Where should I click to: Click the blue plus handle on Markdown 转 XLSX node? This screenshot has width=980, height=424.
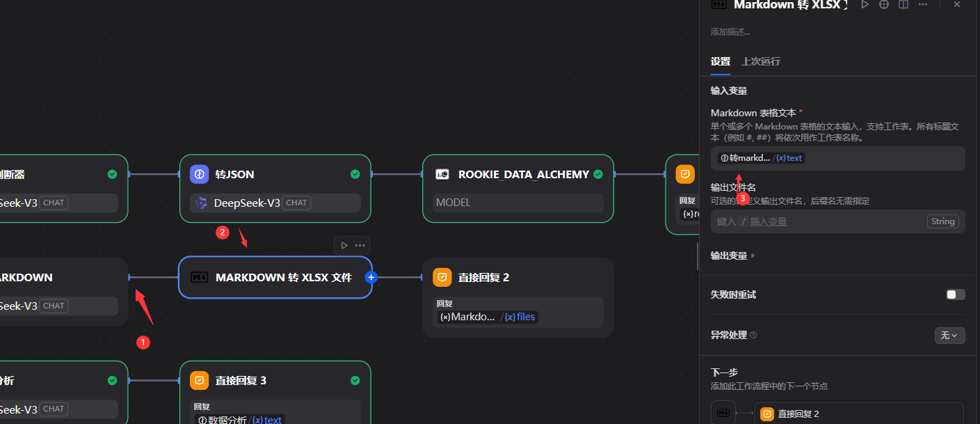click(x=371, y=277)
